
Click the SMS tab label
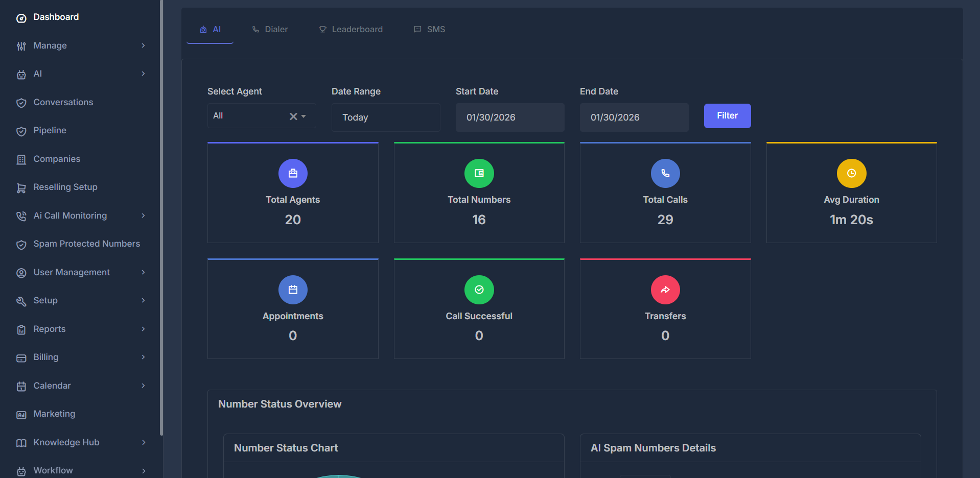click(435, 29)
